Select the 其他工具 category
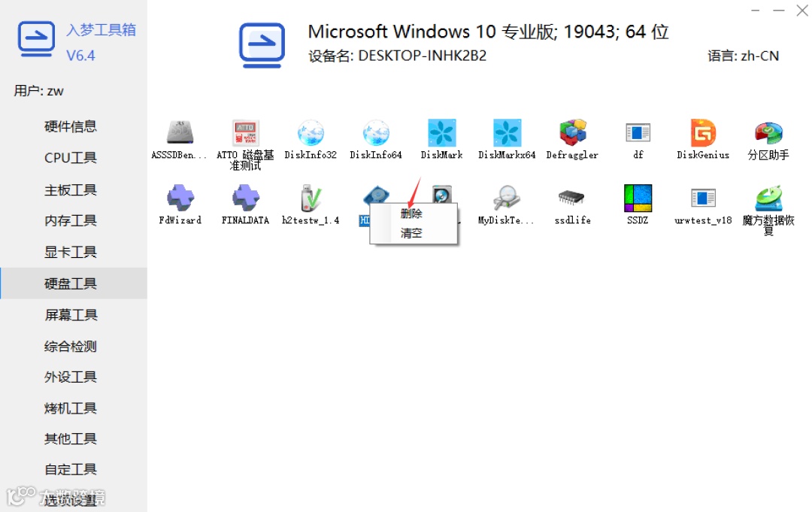The width and height of the screenshot is (812, 512). (x=74, y=438)
